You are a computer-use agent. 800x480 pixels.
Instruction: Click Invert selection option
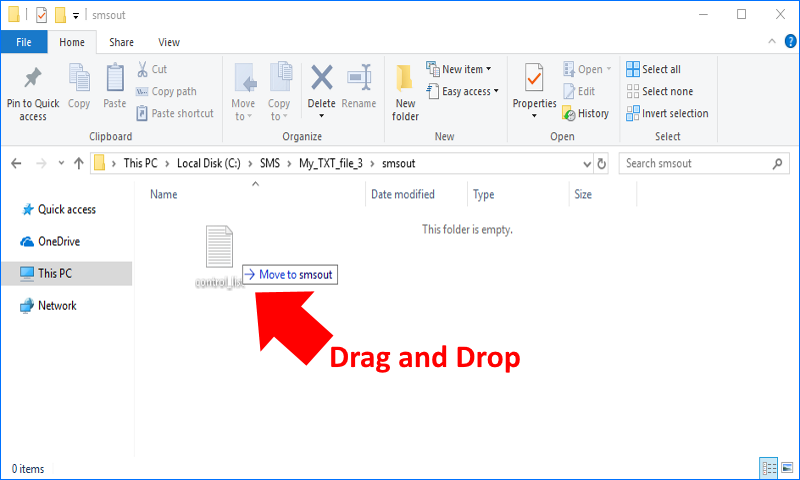click(666, 113)
